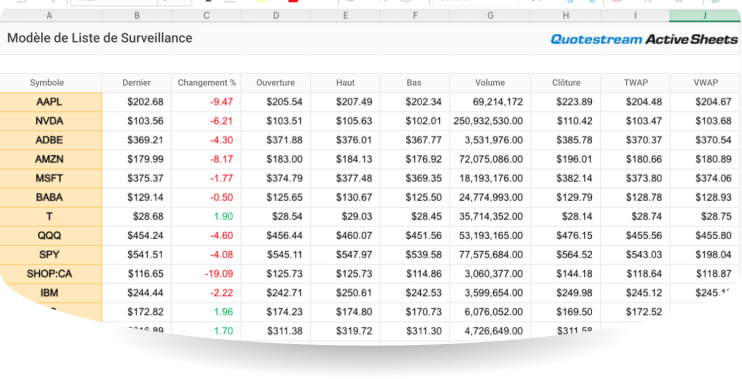Image resolution: width=742 pixels, height=379 pixels.
Task: Select the SPY VWAP cell $198.04
Action: point(706,255)
